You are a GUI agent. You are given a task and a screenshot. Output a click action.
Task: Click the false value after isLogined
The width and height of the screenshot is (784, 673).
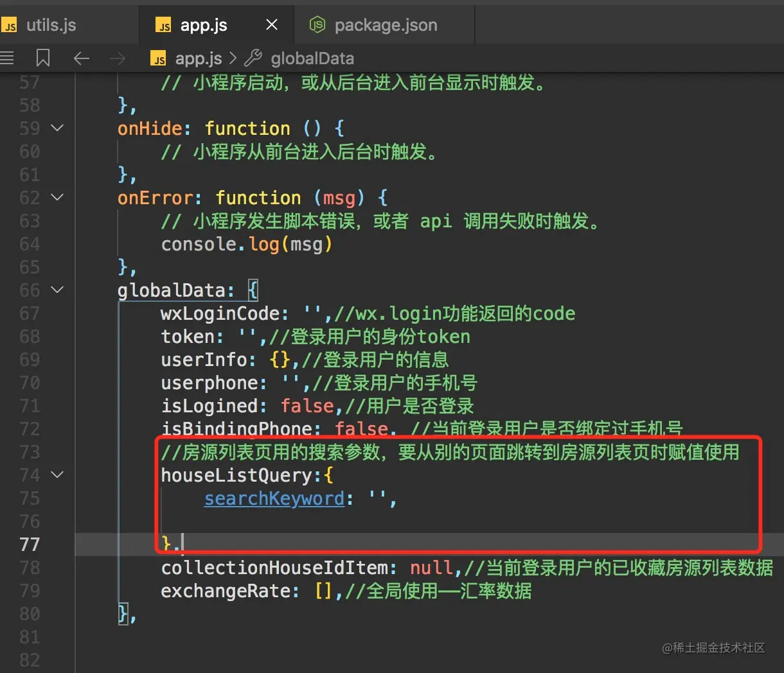307,406
